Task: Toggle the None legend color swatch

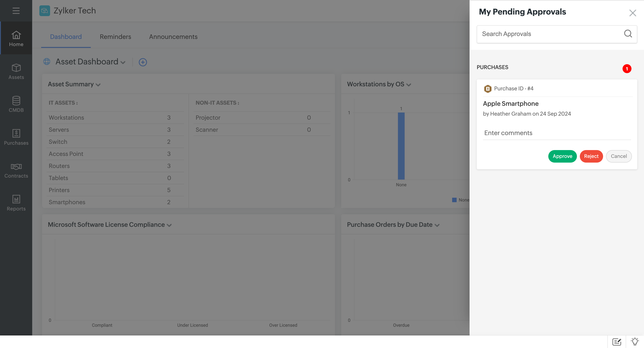Action: point(454,200)
